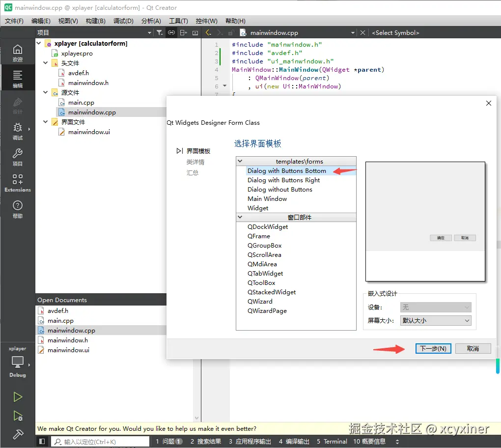Switch to Edit (编辑) mode
Viewport: 501px width, 448px height.
pyautogui.click(x=18, y=79)
